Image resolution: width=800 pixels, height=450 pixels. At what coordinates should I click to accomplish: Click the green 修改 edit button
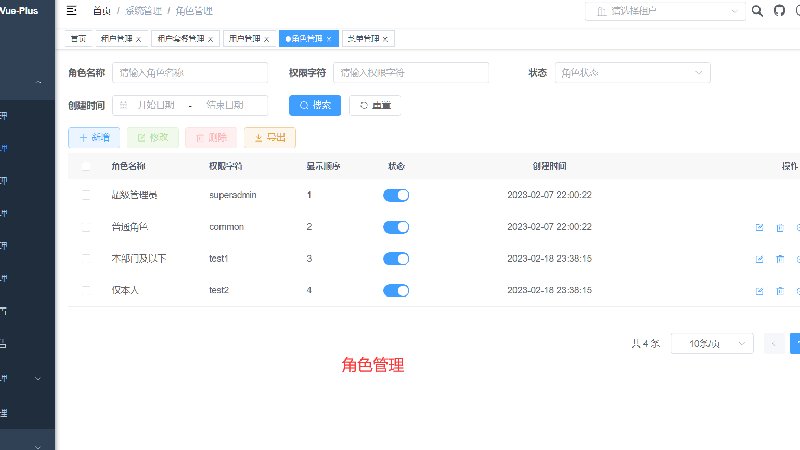tap(153, 137)
